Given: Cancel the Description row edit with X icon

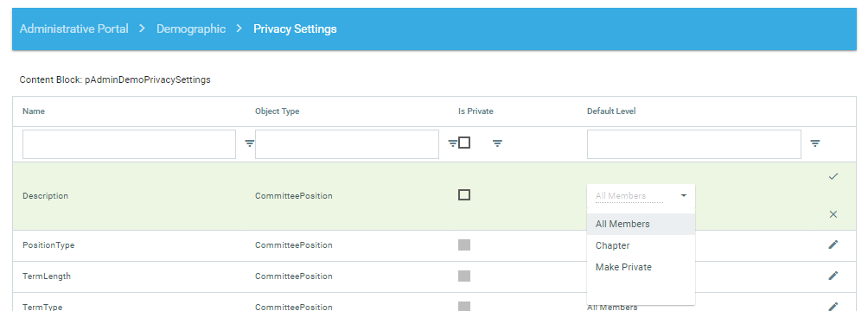Looking at the screenshot, I should 833,214.
